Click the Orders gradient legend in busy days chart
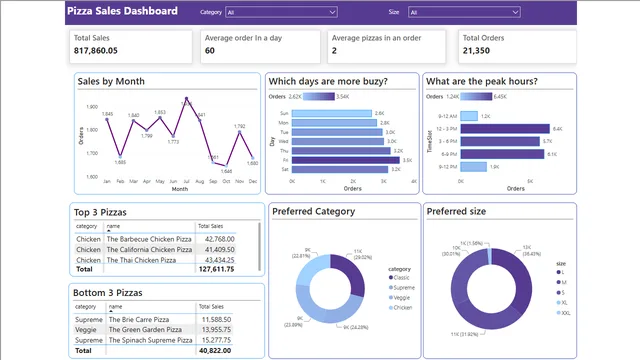The width and height of the screenshot is (640, 360). tap(318, 96)
